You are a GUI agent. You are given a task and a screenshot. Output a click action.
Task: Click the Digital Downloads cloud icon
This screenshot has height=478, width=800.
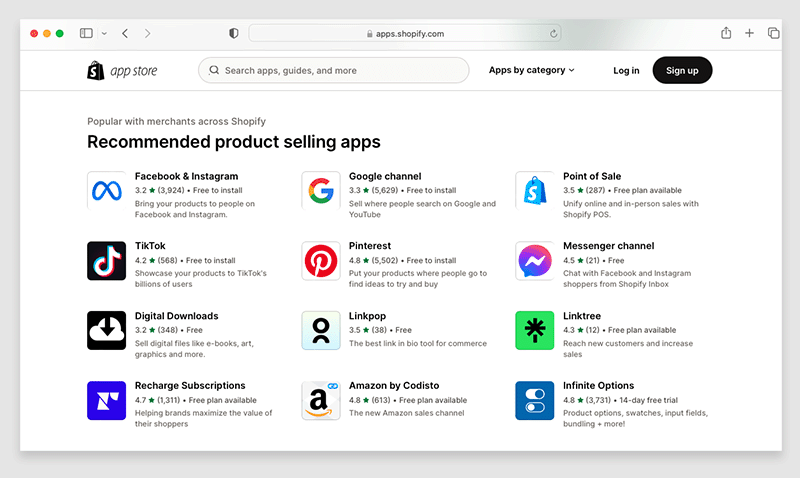pyautogui.click(x=106, y=331)
